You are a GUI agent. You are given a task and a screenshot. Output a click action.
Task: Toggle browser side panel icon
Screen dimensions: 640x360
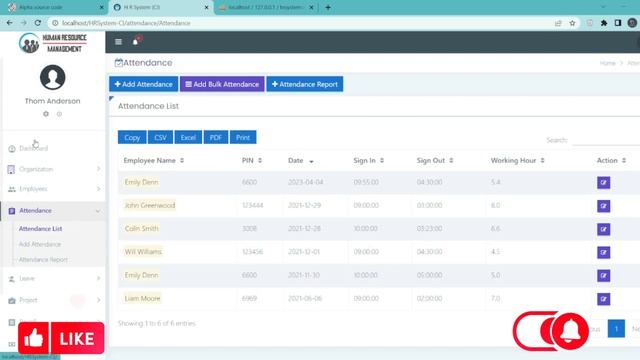click(x=618, y=23)
